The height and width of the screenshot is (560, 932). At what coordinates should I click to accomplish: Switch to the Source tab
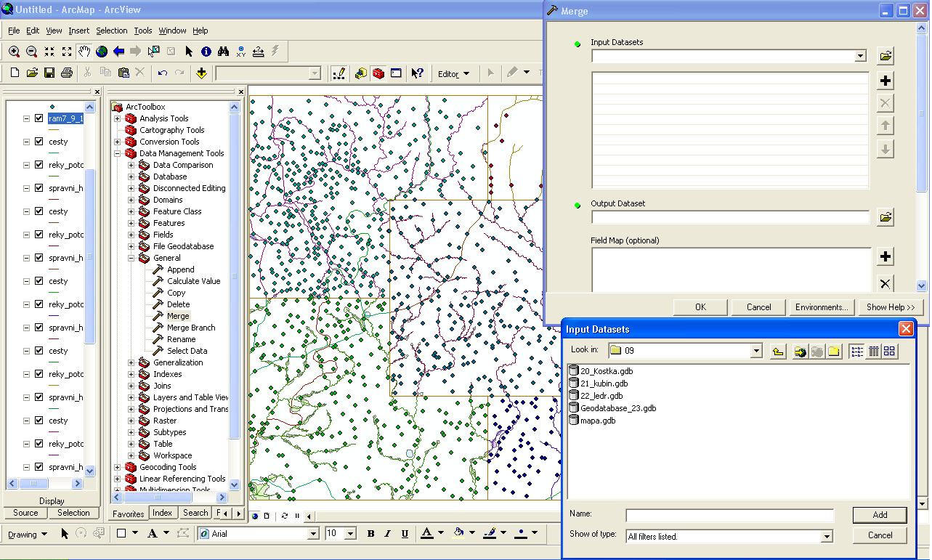(x=26, y=513)
